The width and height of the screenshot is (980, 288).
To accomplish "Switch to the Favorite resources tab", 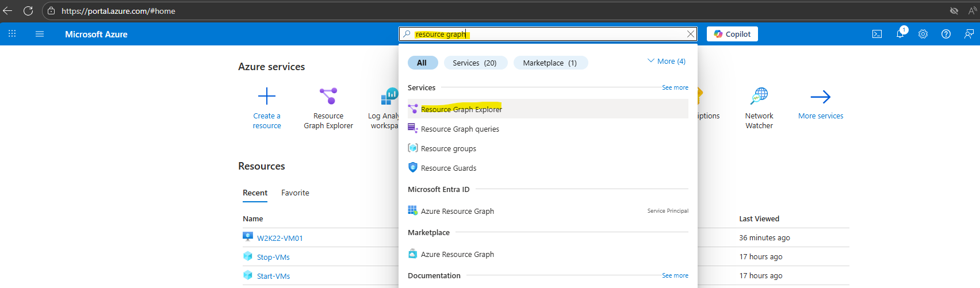I will (295, 193).
